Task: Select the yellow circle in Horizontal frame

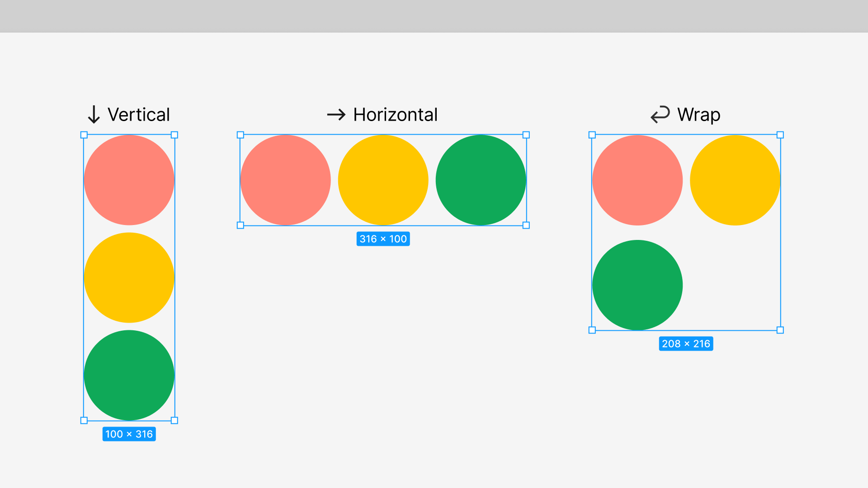Action: (383, 180)
